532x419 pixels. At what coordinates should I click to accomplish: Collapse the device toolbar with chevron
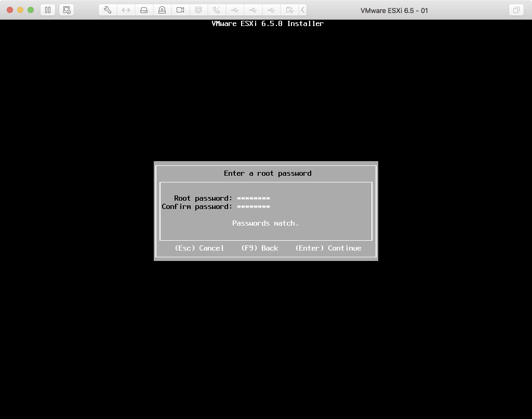coord(303,10)
